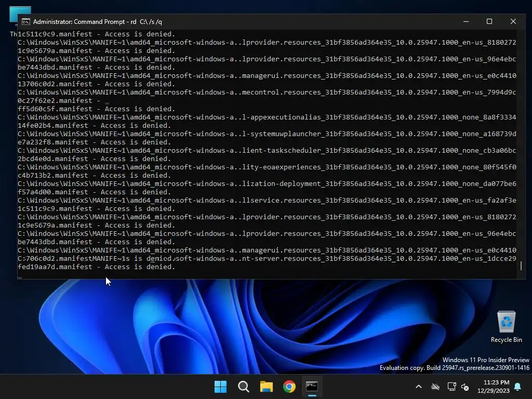
Task: Click the 'Recycle Bin' label text
Action: coord(506,340)
